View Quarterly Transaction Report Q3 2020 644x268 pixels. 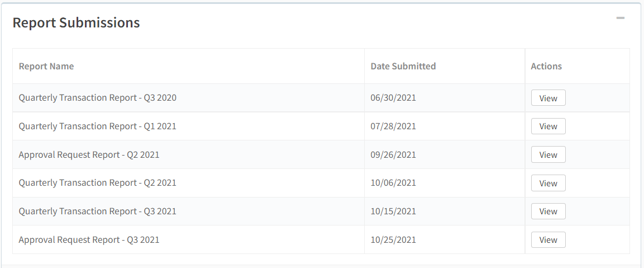click(548, 98)
